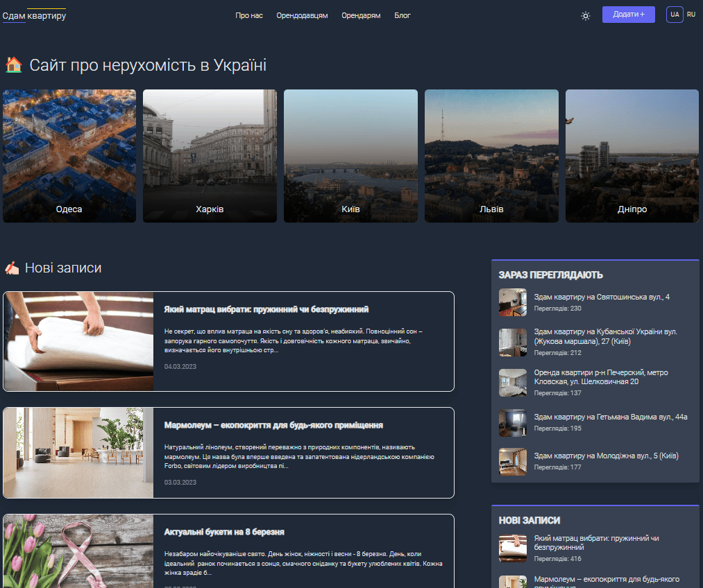Viewport: 703px width, 588px height.
Task: Open the Блог menu item
Action: click(x=403, y=16)
